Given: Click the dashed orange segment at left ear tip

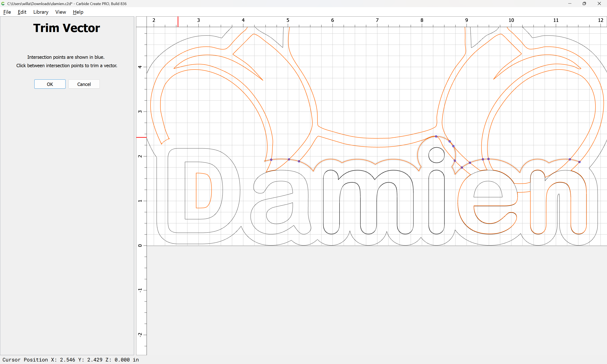Looking at the screenshot, I should point(165,141).
